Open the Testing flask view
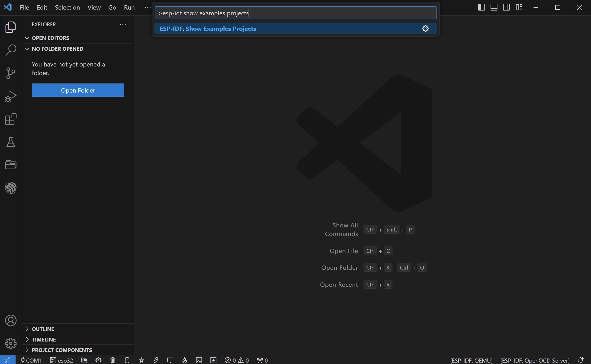Viewport: 591px width, 364px height. tap(11, 142)
